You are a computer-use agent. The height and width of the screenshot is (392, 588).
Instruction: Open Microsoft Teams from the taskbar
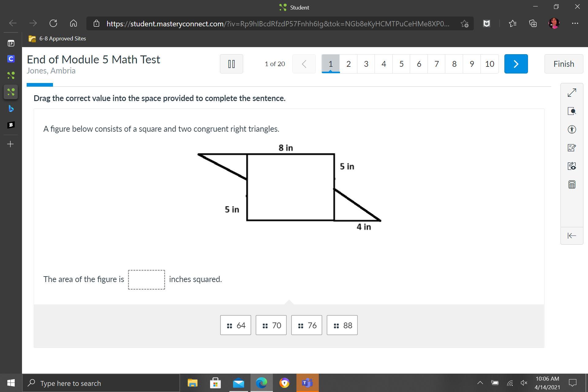[x=307, y=383]
